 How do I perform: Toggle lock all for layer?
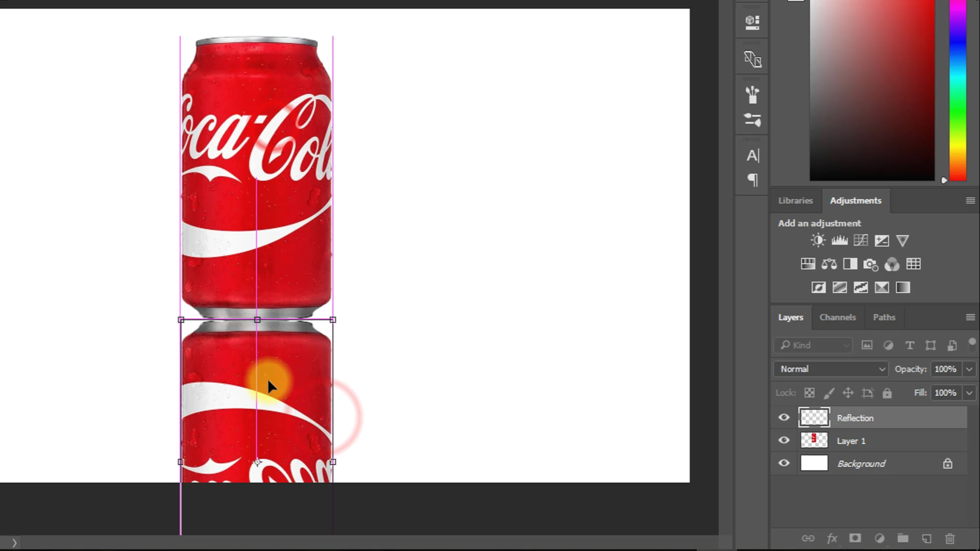click(887, 393)
